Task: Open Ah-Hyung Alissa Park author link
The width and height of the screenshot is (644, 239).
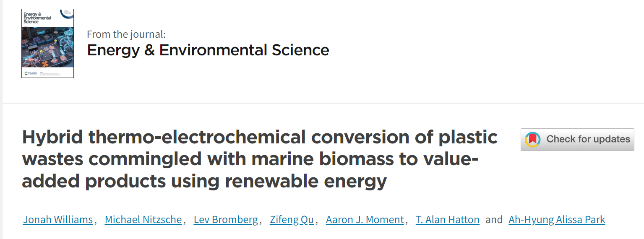Action: [x=557, y=220]
